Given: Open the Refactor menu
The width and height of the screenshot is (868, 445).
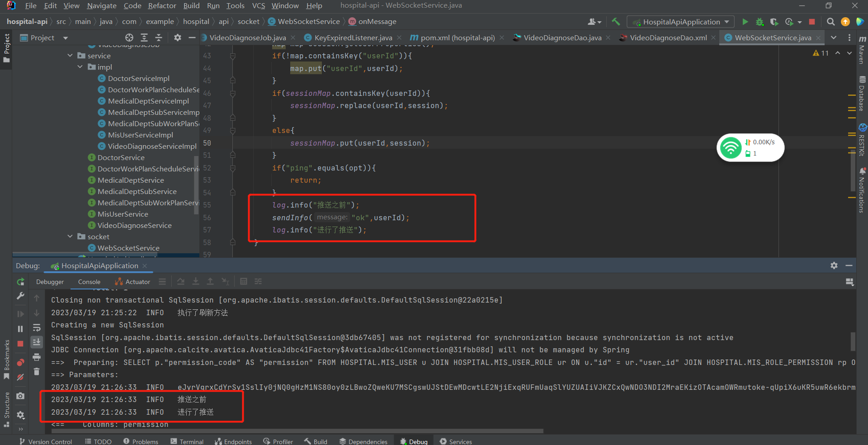Looking at the screenshot, I should [x=162, y=5].
